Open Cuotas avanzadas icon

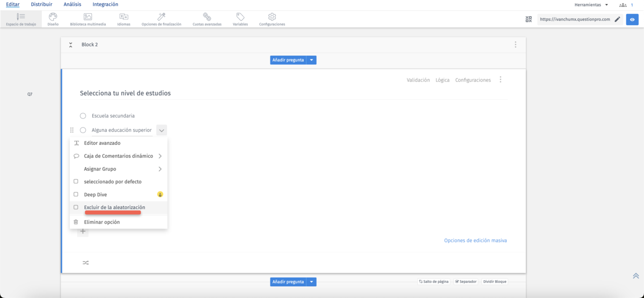(x=207, y=17)
